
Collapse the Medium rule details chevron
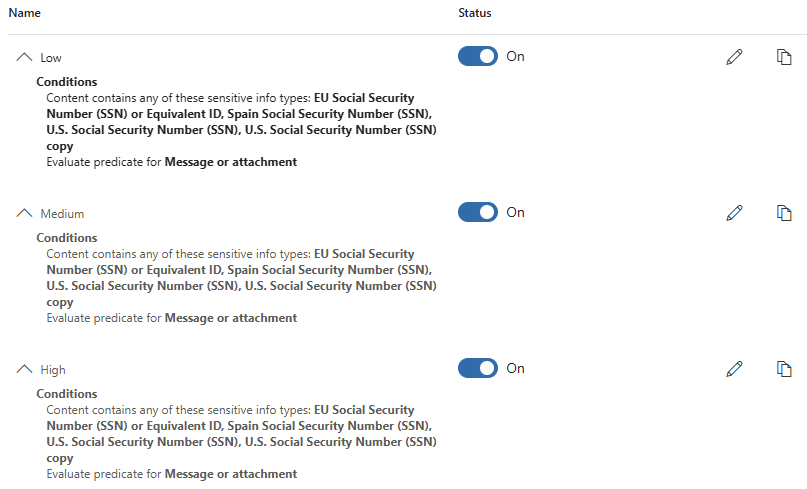25,214
